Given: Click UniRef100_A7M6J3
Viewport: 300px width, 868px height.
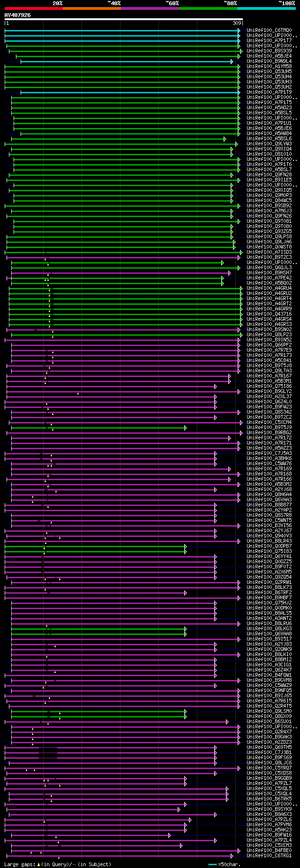Looking at the screenshot, I should (x=269, y=211).
